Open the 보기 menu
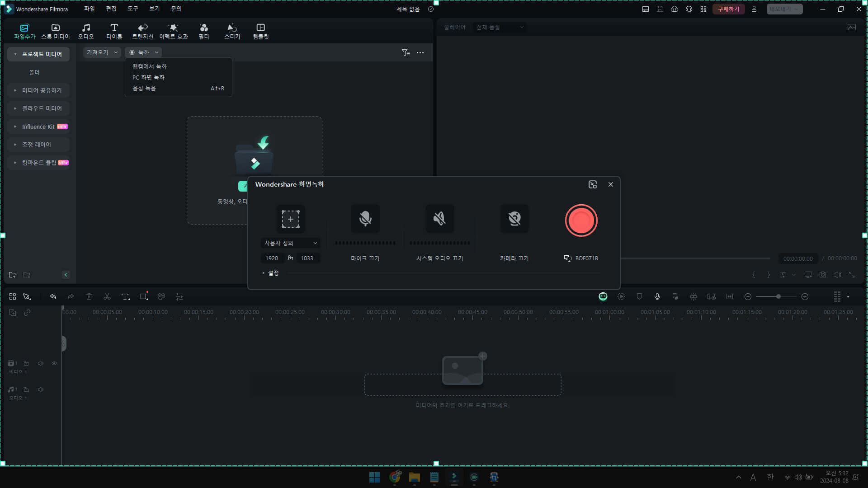Image resolution: width=868 pixels, height=488 pixels. pyautogui.click(x=154, y=9)
